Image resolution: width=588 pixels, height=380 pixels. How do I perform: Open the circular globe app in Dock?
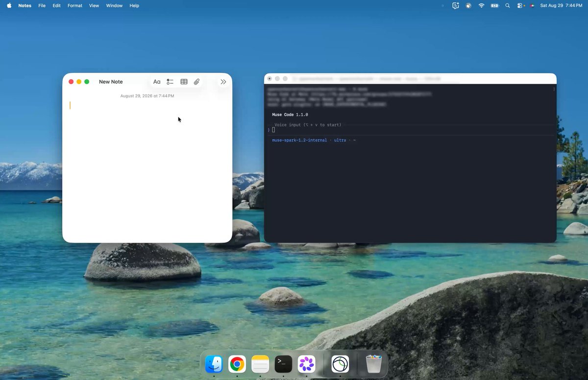pyautogui.click(x=340, y=364)
